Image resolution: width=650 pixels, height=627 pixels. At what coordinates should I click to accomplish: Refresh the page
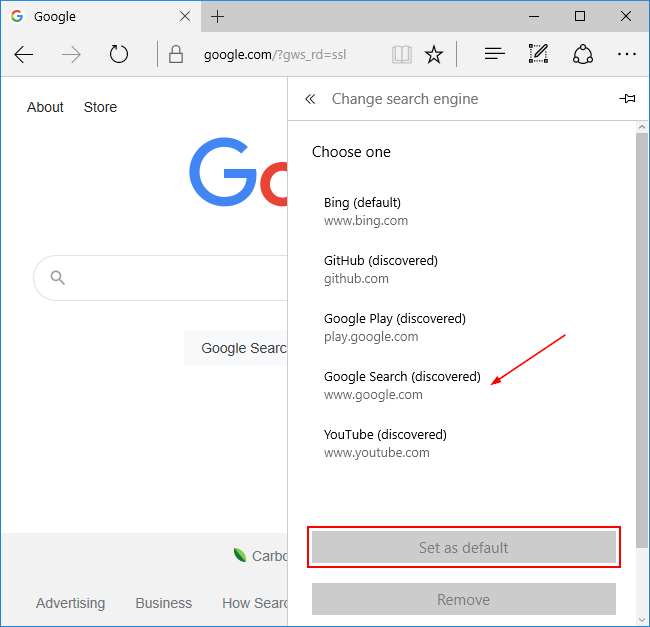[x=119, y=54]
